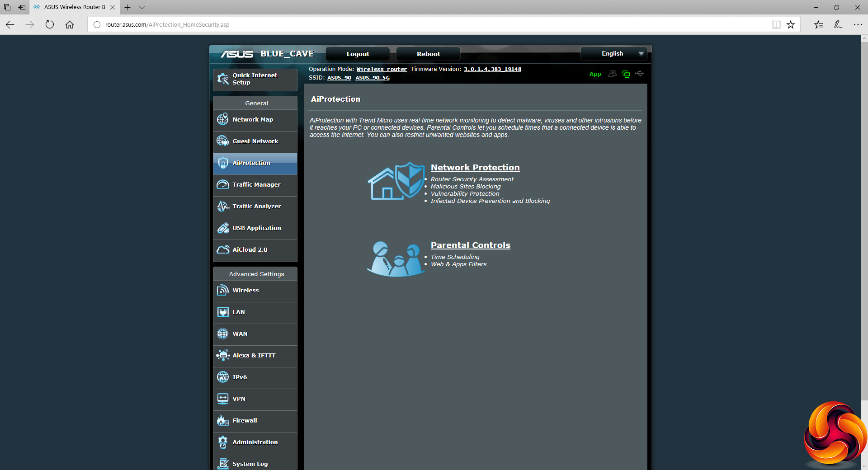Viewport: 868px width, 470px height.
Task: Click the green network status icon
Action: [x=626, y=74]
